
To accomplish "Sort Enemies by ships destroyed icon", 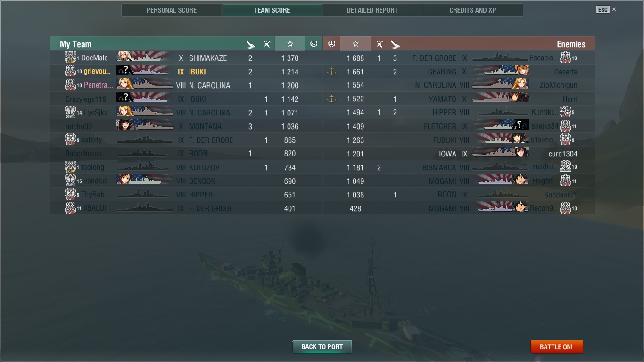I will [395, 44].
